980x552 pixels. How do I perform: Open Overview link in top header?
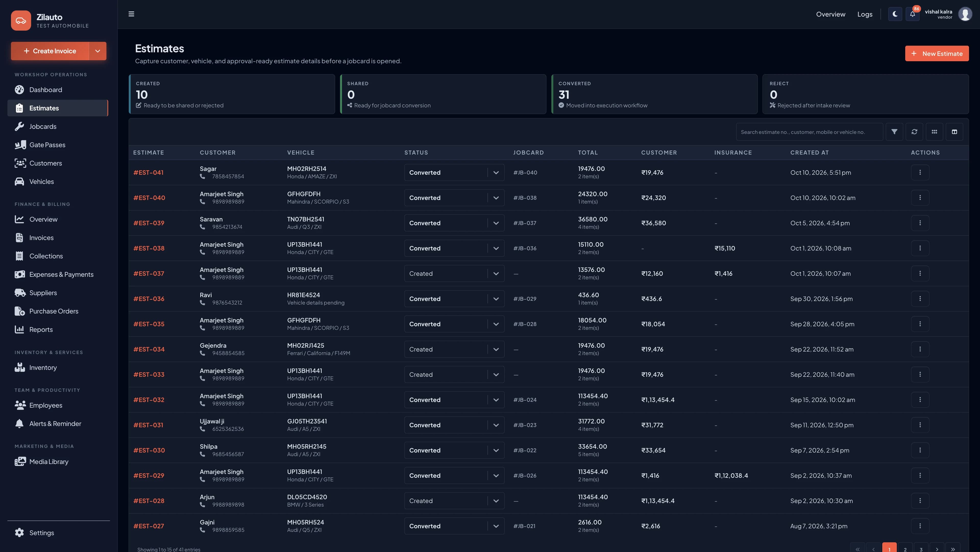click(x=830, y=14)
